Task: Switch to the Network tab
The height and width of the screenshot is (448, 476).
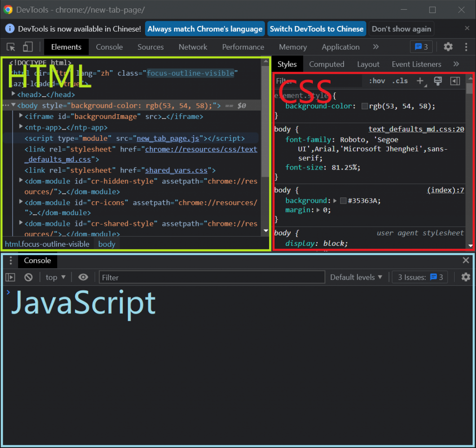Action: 193,47
